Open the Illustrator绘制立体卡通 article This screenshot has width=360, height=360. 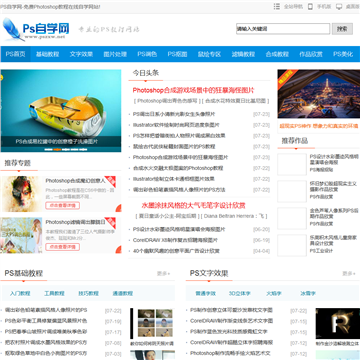173,179
